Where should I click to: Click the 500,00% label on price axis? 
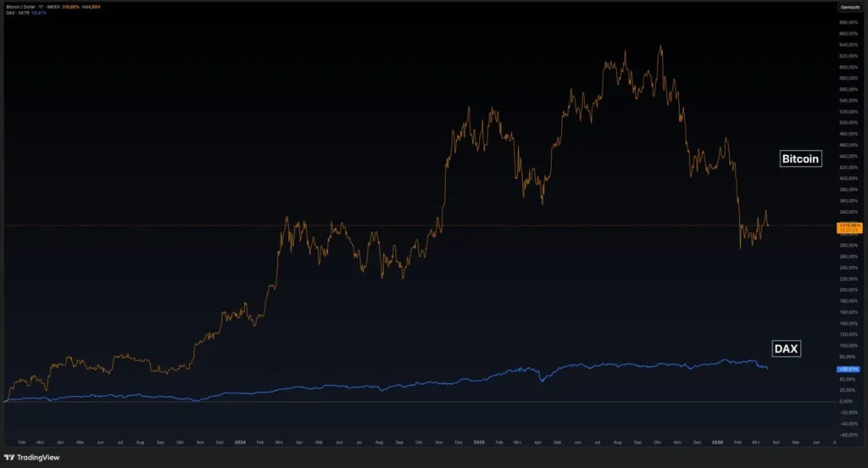pos(849,123)
